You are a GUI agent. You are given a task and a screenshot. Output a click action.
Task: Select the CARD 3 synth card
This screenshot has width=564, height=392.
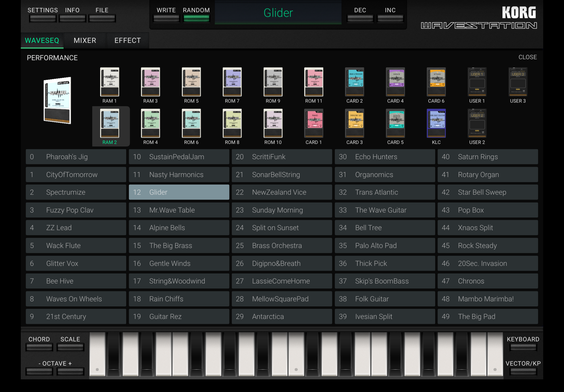click(x=355, y=123)
